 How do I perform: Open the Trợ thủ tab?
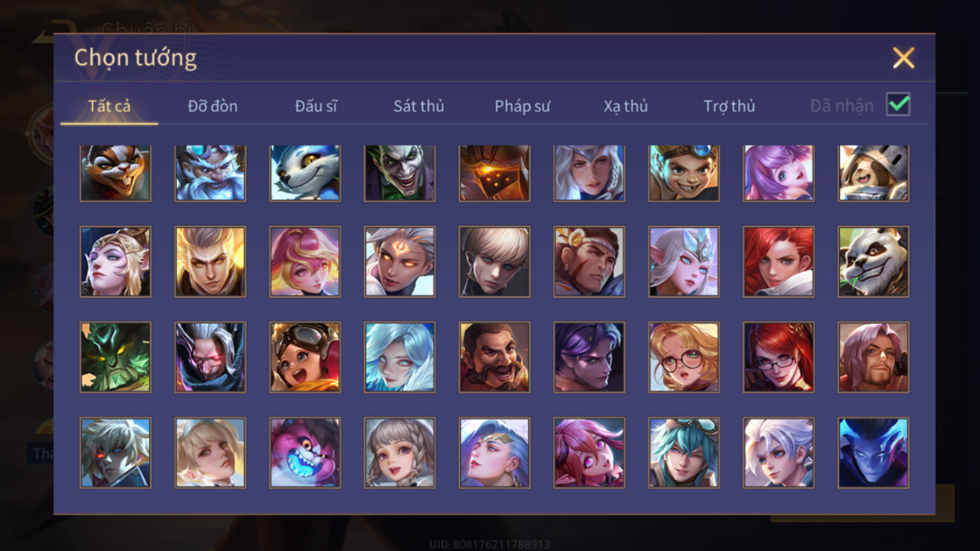(729, 106)
